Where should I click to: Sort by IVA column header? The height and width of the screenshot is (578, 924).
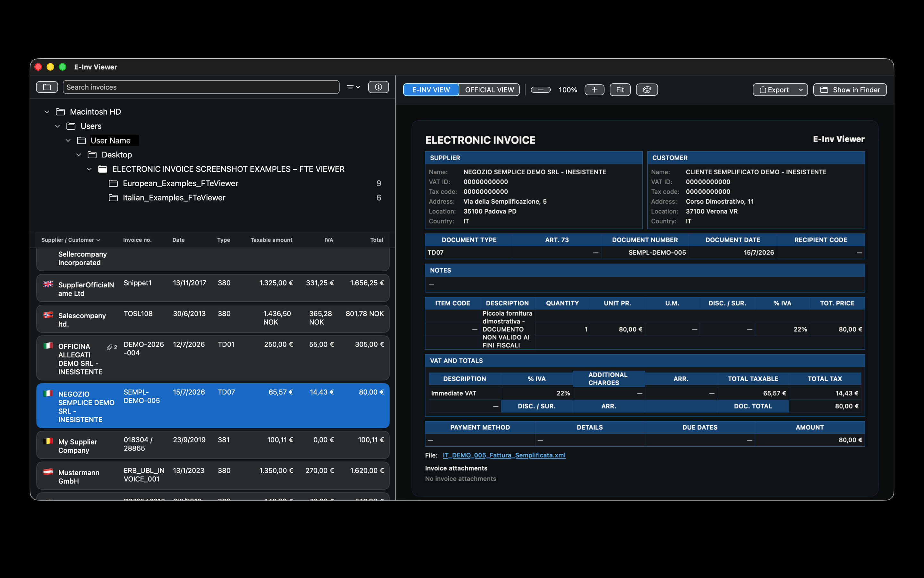329,240
